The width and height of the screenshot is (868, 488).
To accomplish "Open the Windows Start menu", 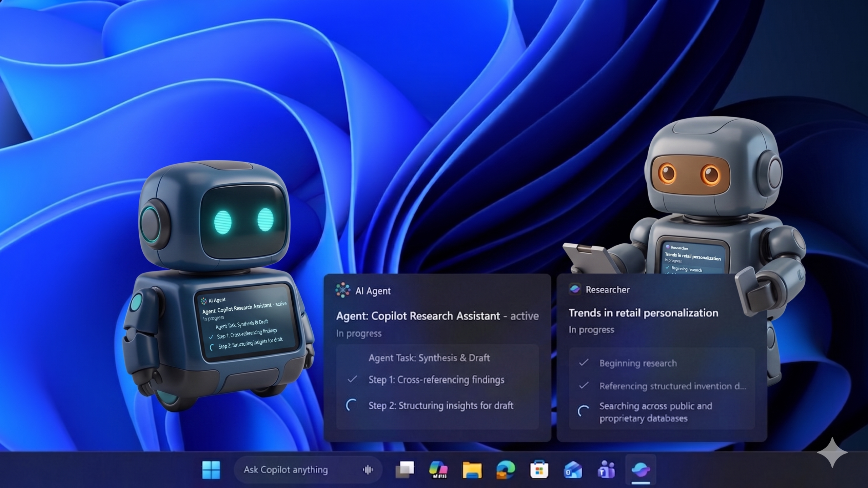I will pos(211,470).
